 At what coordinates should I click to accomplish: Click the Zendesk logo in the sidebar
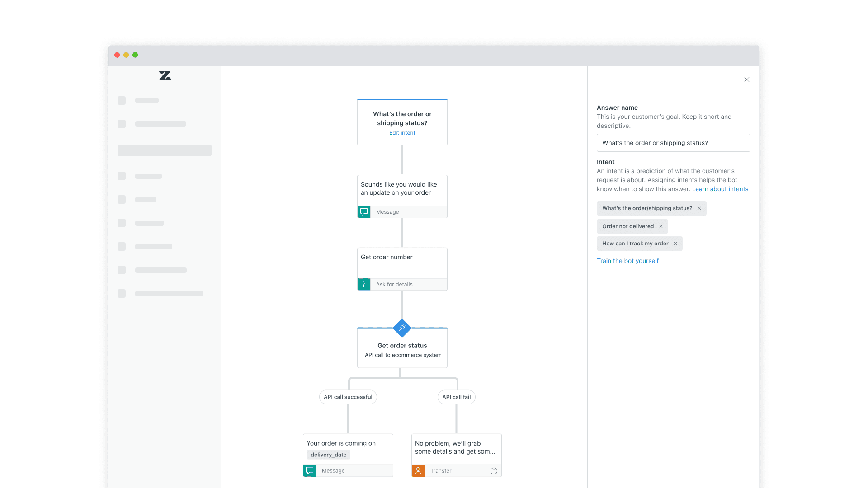(x=165, y=75)
